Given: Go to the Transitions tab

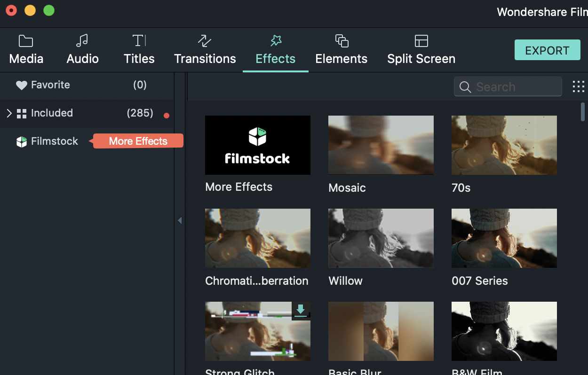Looking at the screenshot, I should click(205, 50).
